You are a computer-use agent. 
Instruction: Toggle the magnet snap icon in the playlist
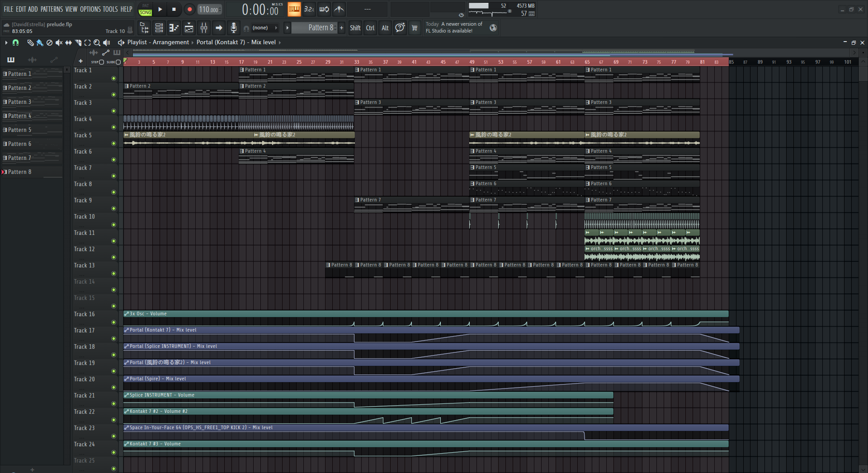click(16, 42)
